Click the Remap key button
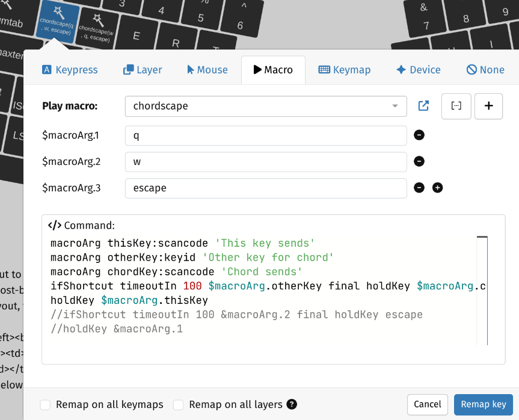The width and height of the screenshot is (519, 420). click(484, 404)
